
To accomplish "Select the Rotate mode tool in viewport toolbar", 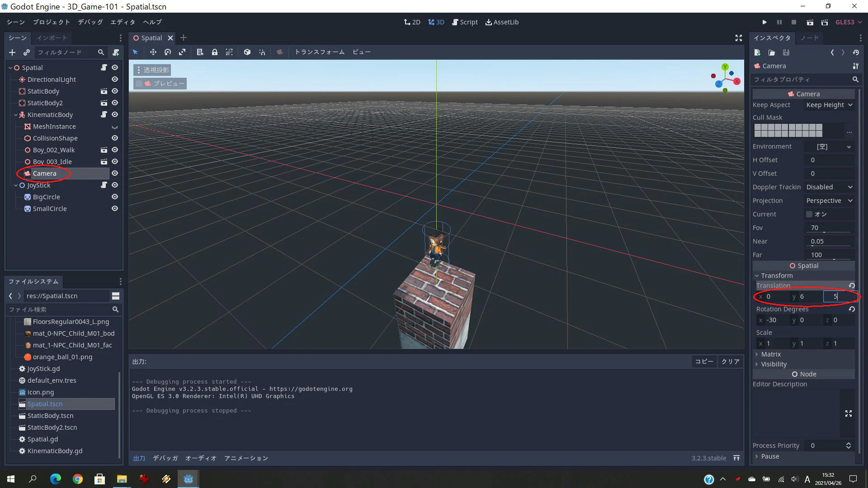I will pyautogui.click(x=168, y=52).
